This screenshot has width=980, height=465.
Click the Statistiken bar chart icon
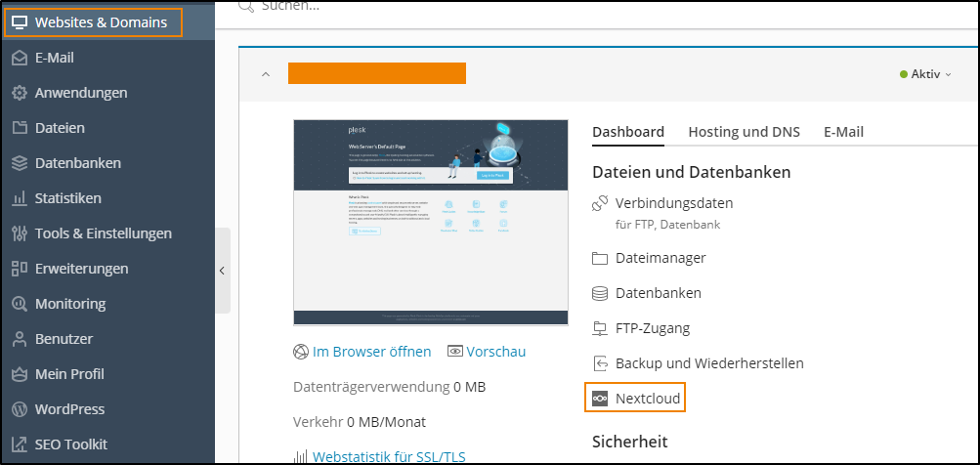click(20, 198)
